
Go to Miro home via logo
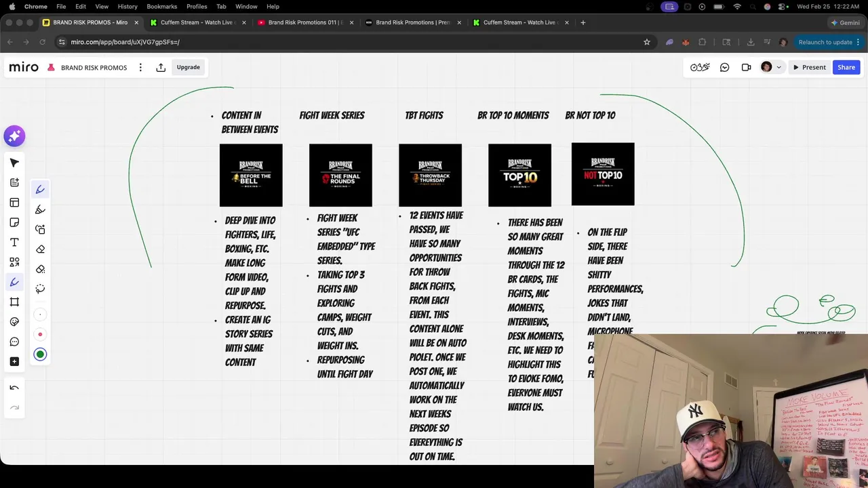(x=24, y=67)
